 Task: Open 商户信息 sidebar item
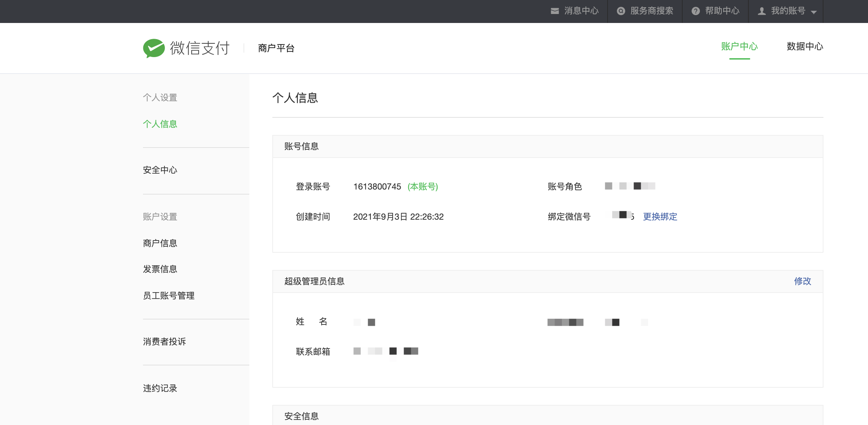coord(160,243)
